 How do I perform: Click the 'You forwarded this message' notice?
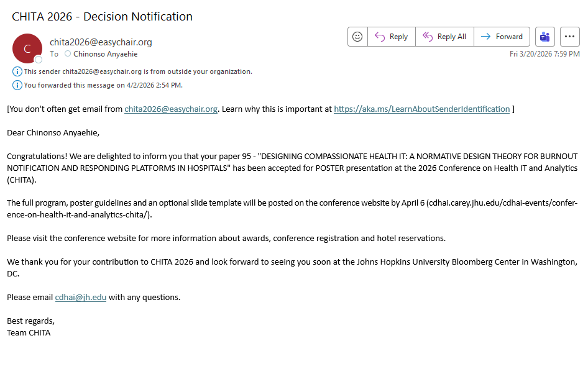pyautogui.click(x=103, y=85)
